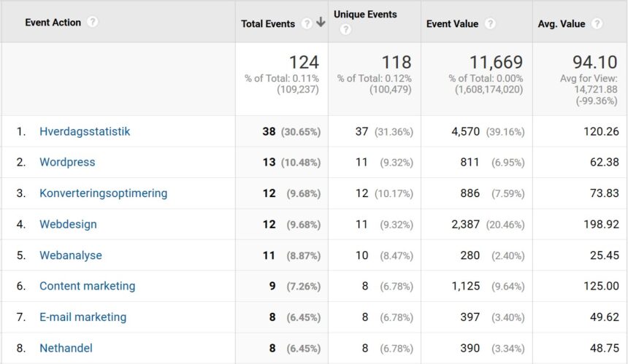Click help icon next to Event Action

92,22
